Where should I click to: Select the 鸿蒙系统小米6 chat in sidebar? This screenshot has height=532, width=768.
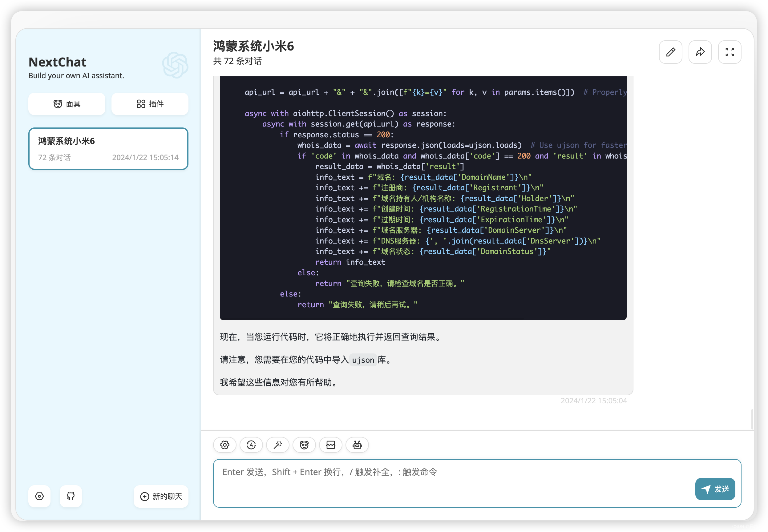pos(108,149)
